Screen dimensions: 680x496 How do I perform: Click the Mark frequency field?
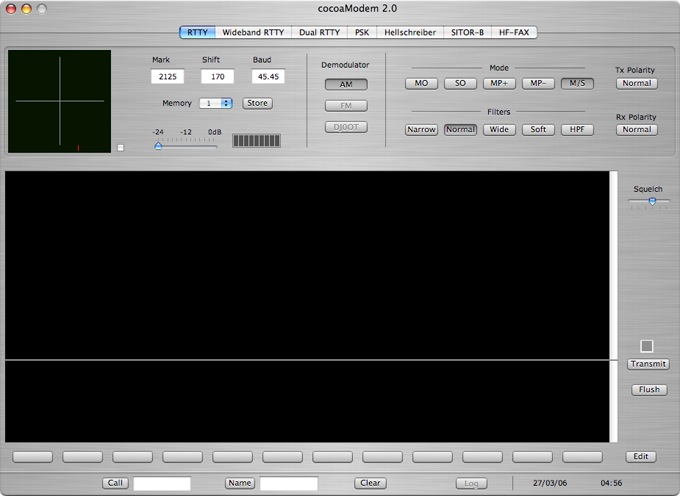tap(167, 76)
